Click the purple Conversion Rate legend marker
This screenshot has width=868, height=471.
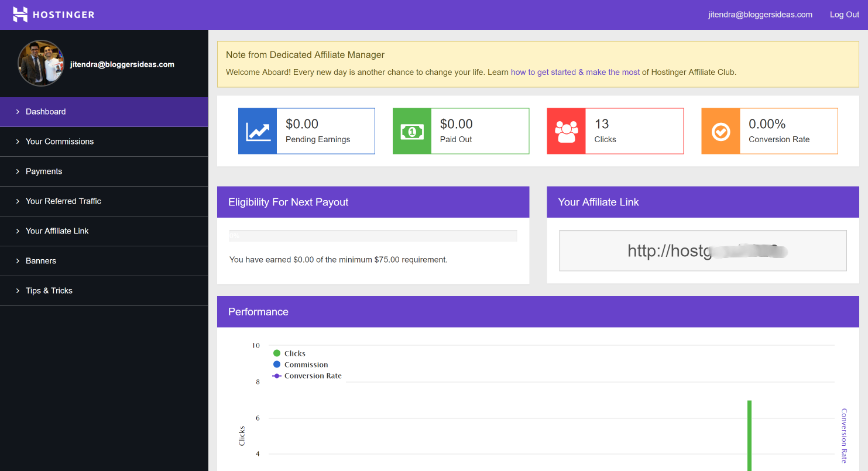276,375
